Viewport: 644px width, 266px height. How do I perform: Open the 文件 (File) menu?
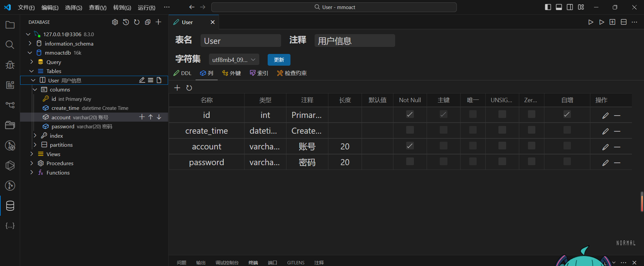coord(26,7)
